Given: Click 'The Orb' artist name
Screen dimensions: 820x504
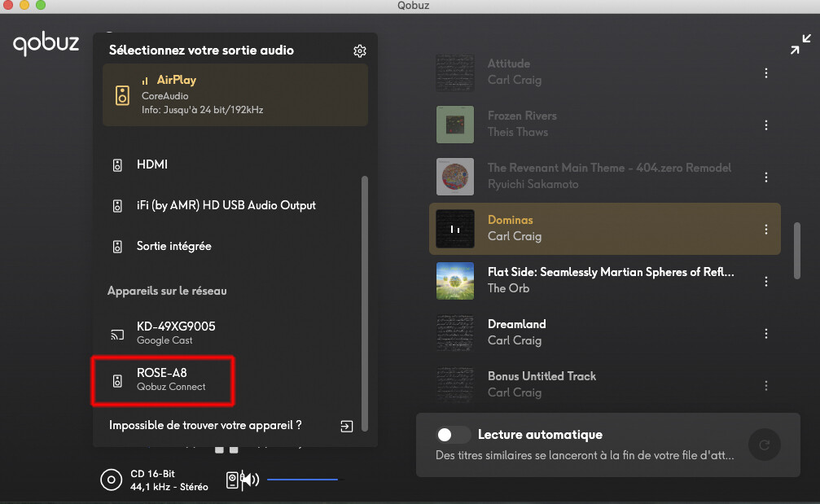Looking at the screenshot, I should pyautogui.click(x=508, y=288).
